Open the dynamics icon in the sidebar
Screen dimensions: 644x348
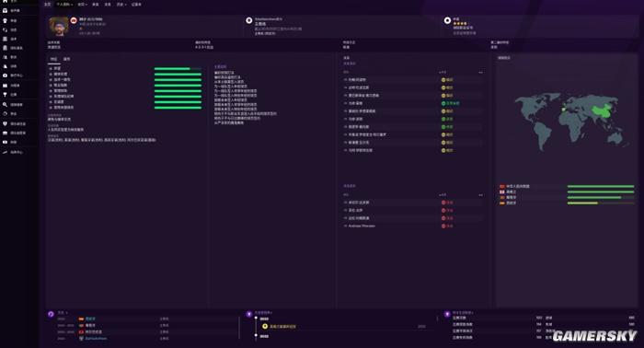click(x=5, y=30)
